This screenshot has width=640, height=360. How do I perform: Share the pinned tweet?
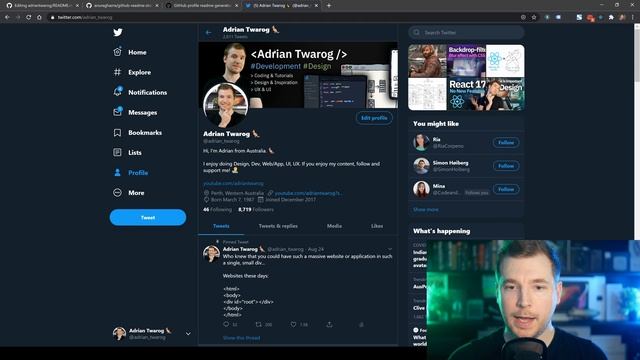pyautogui.click(x=329, y=324)
